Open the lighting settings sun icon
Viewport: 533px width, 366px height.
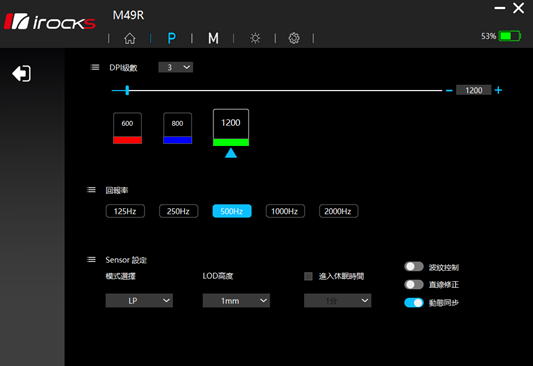click(255, 38)
